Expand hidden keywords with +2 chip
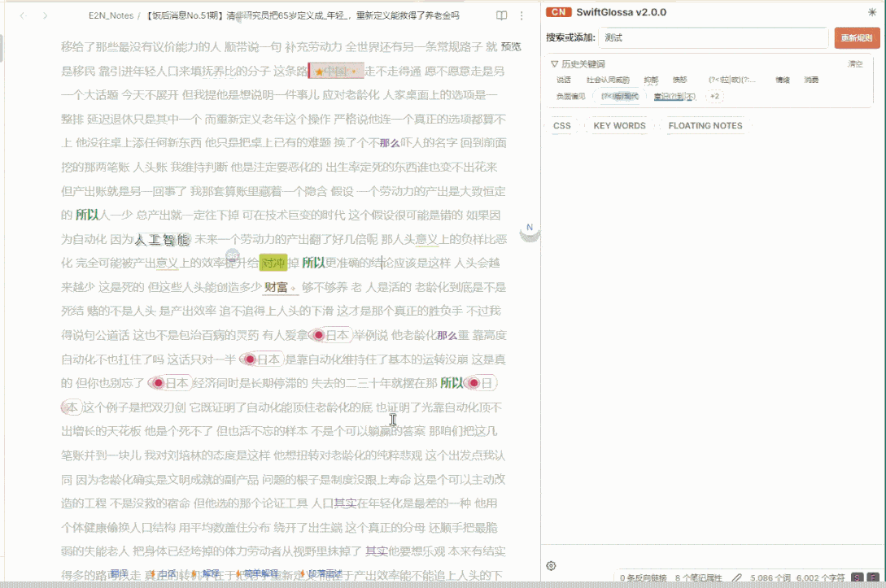 (x=715, y=96)
